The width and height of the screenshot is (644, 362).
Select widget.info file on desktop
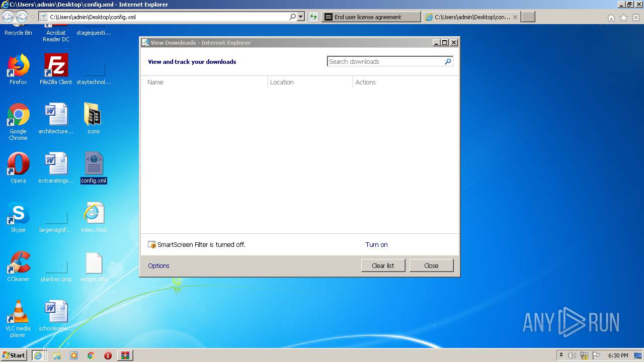tap(94, 266)
